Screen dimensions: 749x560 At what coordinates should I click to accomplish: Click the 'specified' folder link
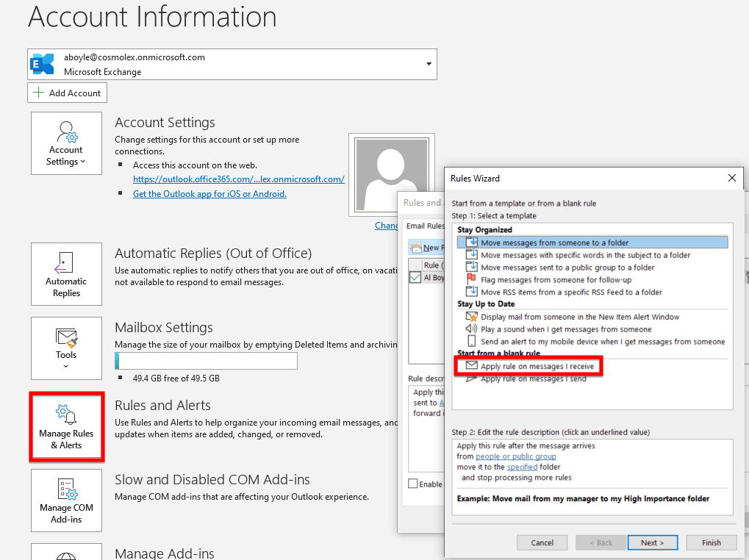coord(522,467)
